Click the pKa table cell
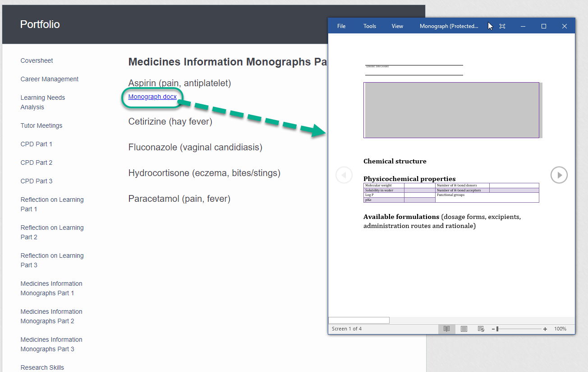588x372 pixels. click(x=384, y=200)
